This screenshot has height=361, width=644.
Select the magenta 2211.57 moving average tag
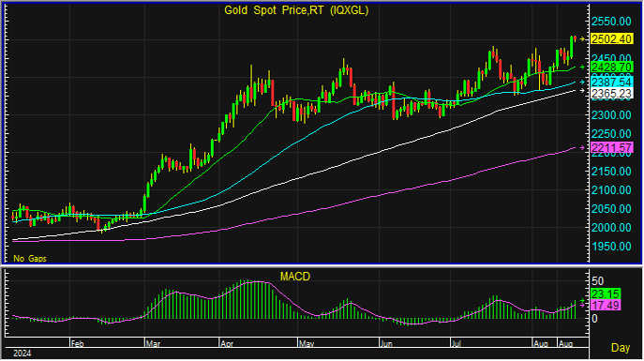(611, 147)
